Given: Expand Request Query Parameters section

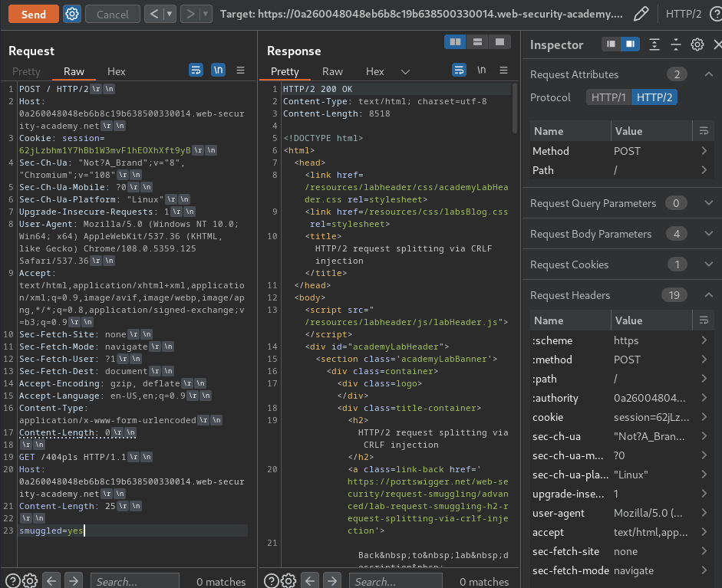Looking at the screenshot, I should (709, 203).
